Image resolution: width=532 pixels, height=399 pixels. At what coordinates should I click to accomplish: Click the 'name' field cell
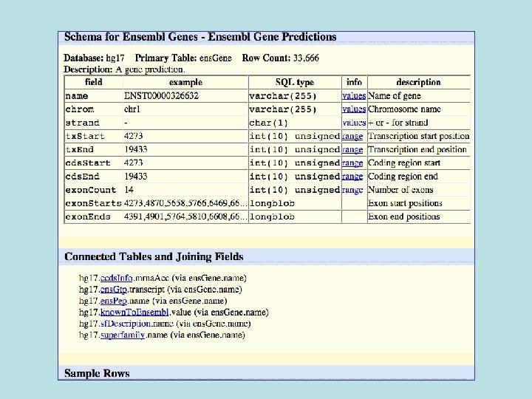click(94, 96)
